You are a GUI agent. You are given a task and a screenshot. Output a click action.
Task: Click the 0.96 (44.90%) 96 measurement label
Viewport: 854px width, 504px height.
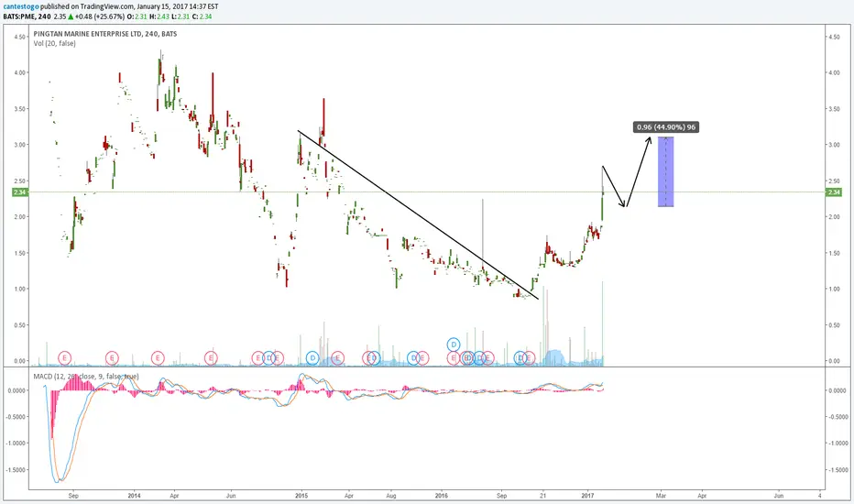point(666,127)
